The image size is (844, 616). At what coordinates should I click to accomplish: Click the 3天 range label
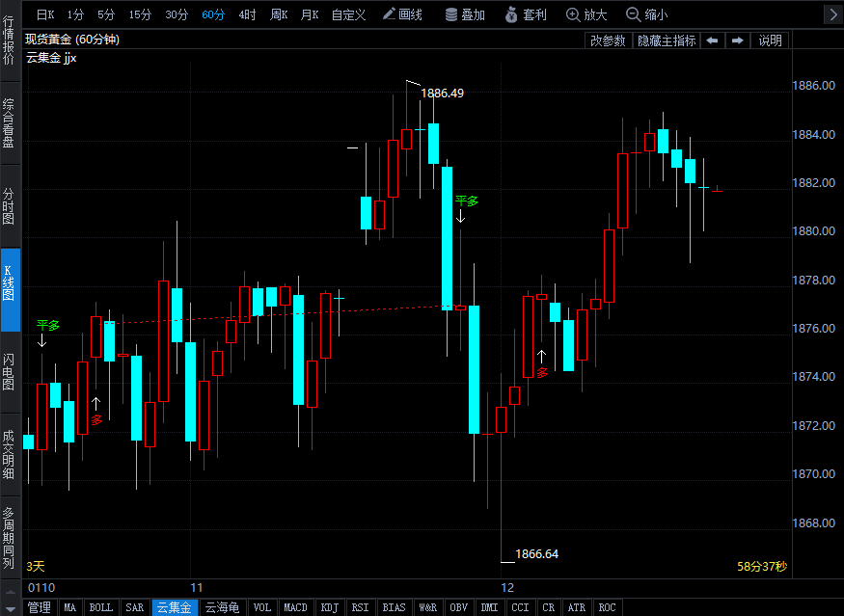tap(36, 567)
